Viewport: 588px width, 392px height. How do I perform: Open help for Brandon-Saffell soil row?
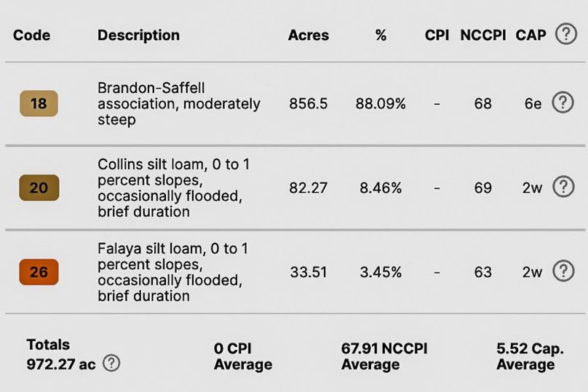[x=563, y=103]
